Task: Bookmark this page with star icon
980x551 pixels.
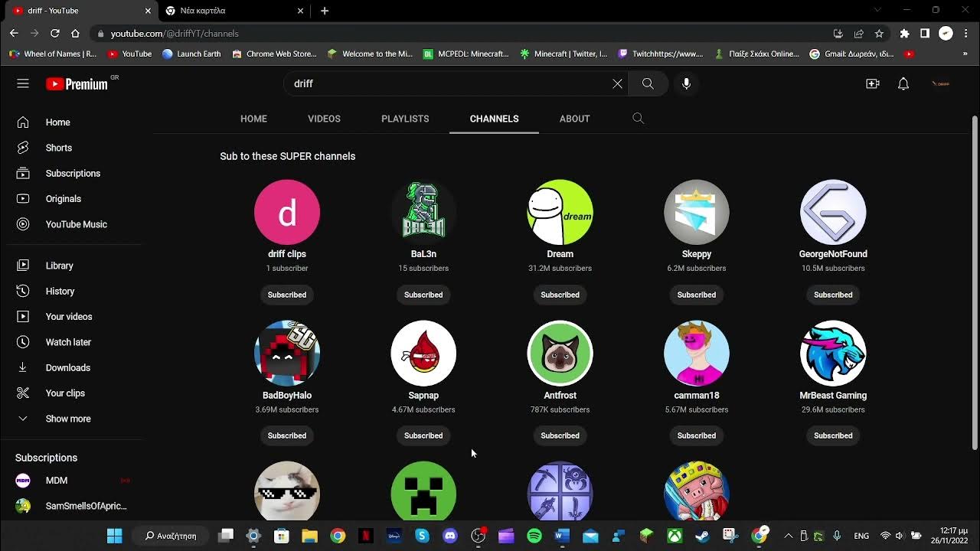Action: tap(879, 34)
